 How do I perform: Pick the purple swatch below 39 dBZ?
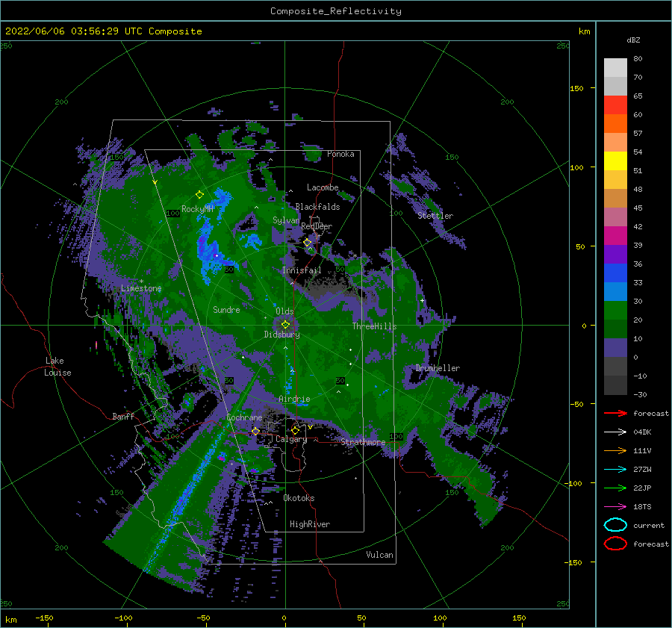615,255
